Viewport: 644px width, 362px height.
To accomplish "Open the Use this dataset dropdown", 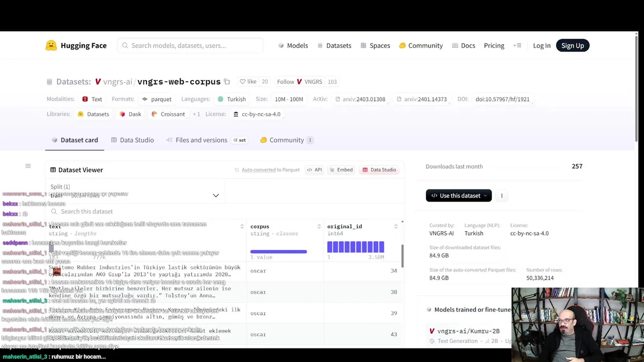I will point(458,196).
